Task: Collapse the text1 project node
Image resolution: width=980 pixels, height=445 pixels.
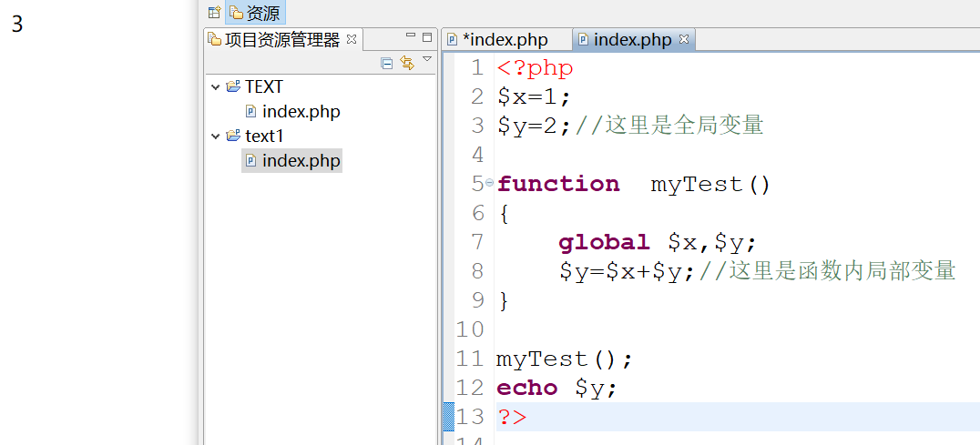Action: coord(216,136)
